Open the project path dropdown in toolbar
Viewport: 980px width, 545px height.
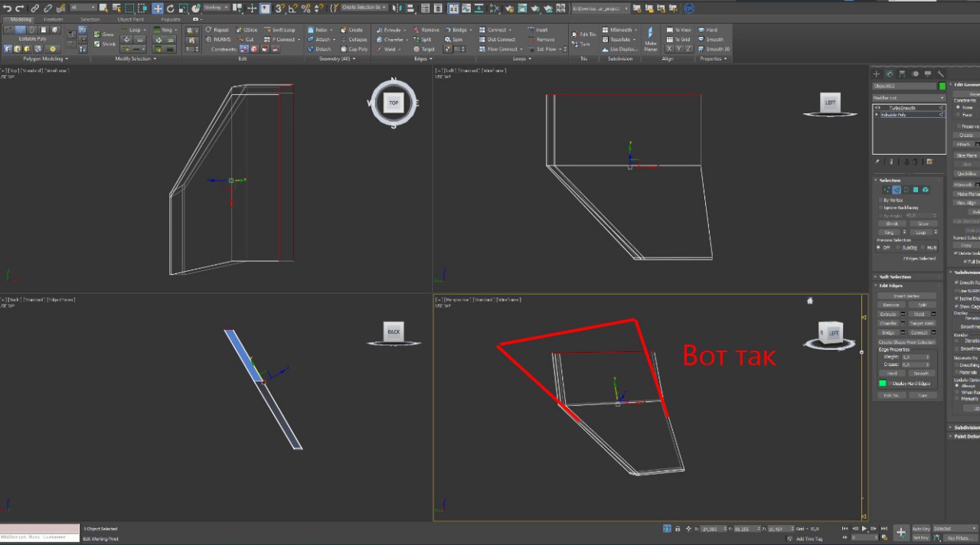coord(601,8)
